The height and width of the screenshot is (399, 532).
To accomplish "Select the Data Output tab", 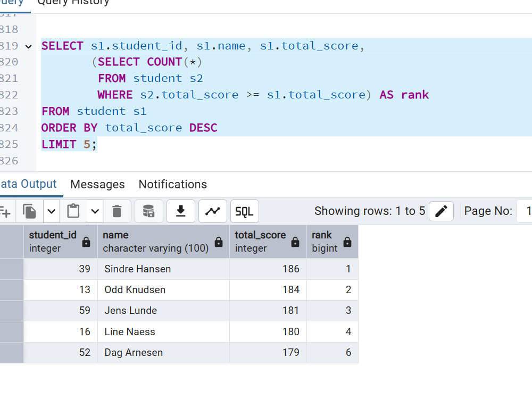I will tap(29, 184).
